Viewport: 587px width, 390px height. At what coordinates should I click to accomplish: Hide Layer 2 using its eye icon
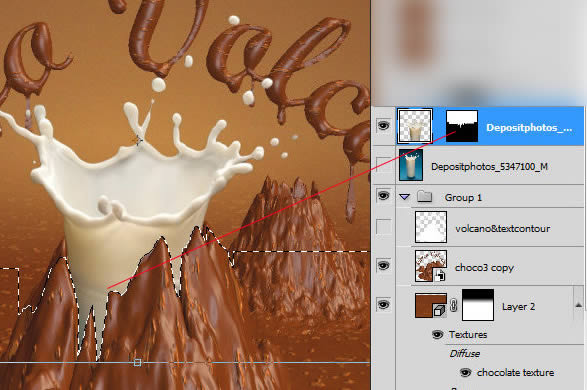(383, 304)
